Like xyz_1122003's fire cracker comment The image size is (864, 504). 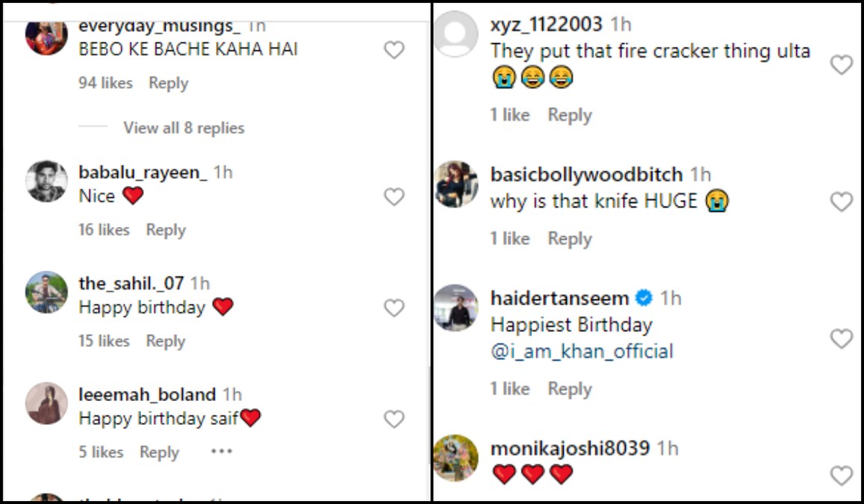point(842,65)
